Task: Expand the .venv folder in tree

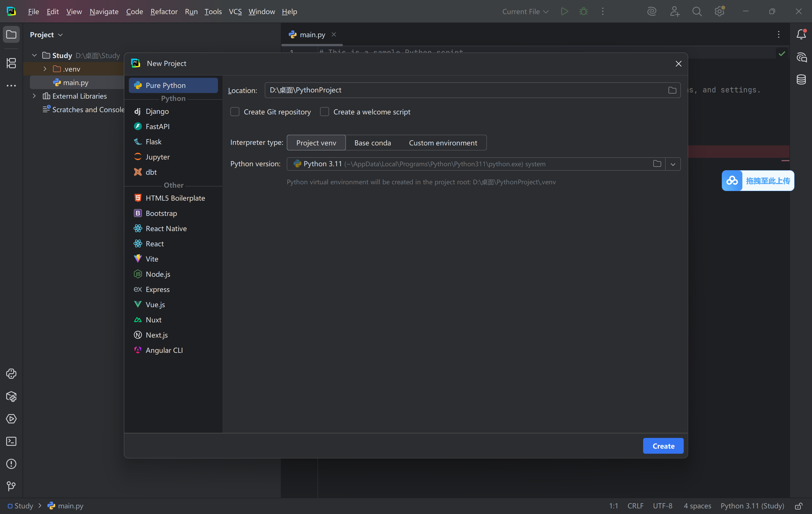Action: click(x=45, y=69)
